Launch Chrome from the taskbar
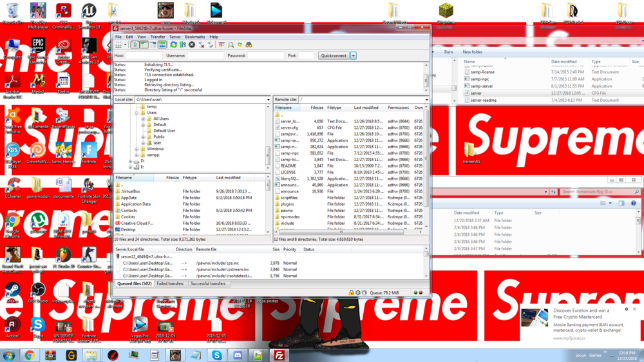Screen dimensions: 644x362 click(x=29, y=356)
